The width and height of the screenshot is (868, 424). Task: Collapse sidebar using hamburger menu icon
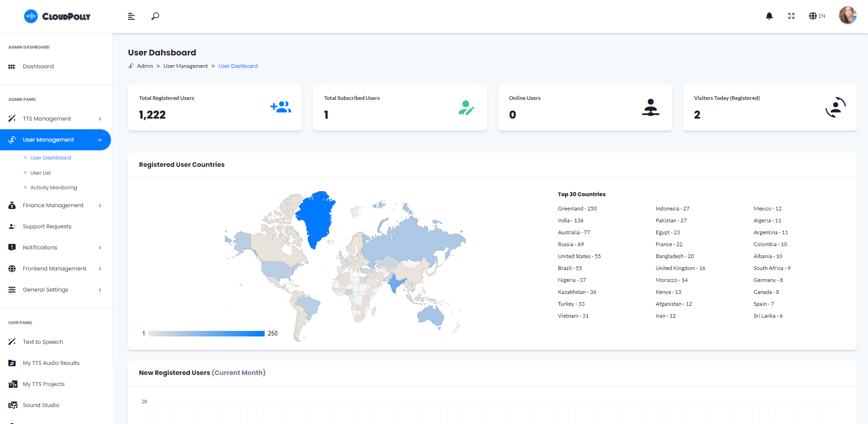pyautogui.click(x=131, y=17)
